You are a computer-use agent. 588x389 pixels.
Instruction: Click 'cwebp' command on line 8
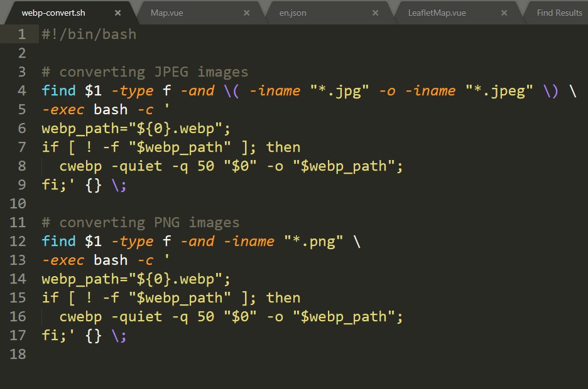tap(80, 166)
